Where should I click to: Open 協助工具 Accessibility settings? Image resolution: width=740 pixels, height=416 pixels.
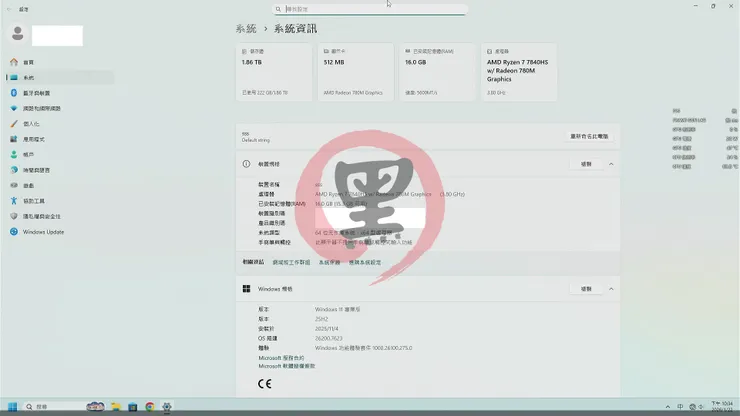click(x=34, y=201)
